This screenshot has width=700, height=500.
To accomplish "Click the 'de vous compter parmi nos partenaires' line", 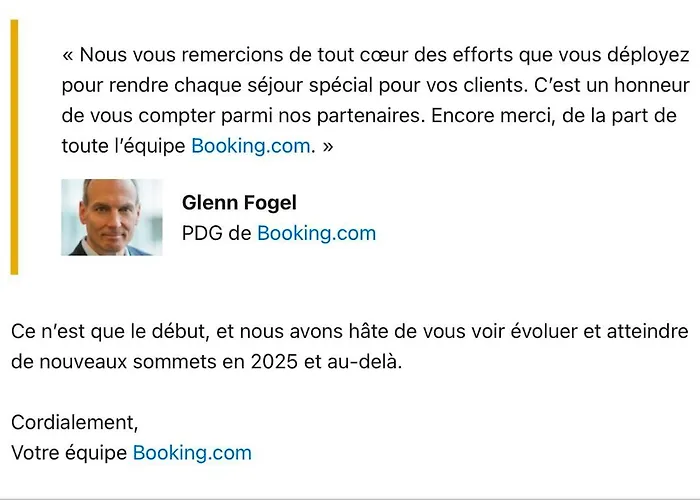I will 369,116.
